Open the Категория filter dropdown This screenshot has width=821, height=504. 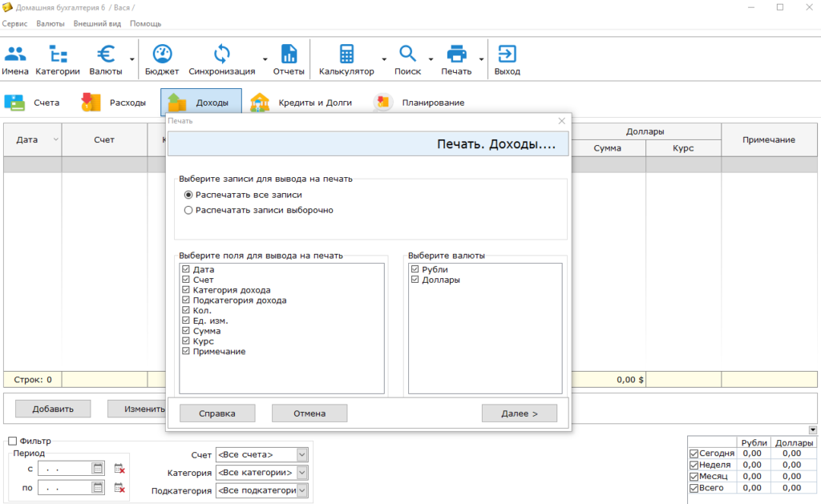pyautogui.click(x=301, y=473)
